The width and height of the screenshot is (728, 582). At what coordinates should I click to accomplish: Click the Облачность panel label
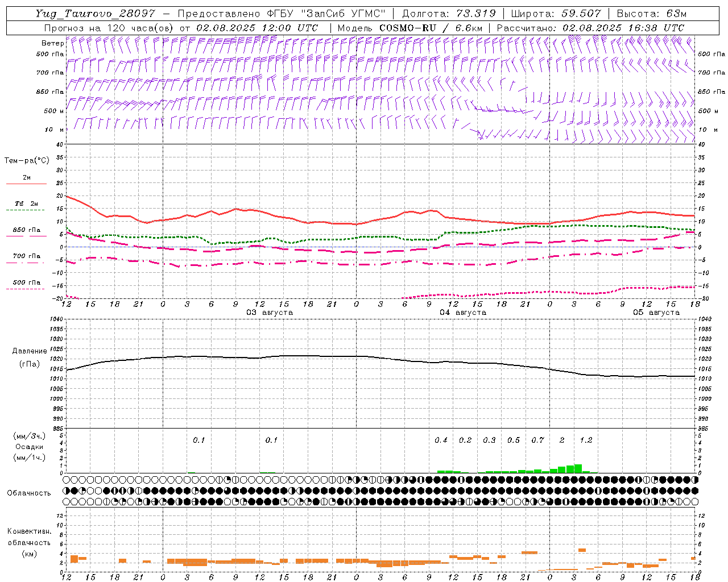coord(29,493)
